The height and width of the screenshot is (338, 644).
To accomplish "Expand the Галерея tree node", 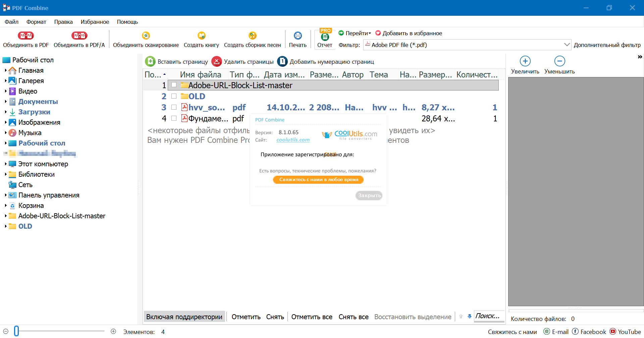I will [x=6, y=81].
